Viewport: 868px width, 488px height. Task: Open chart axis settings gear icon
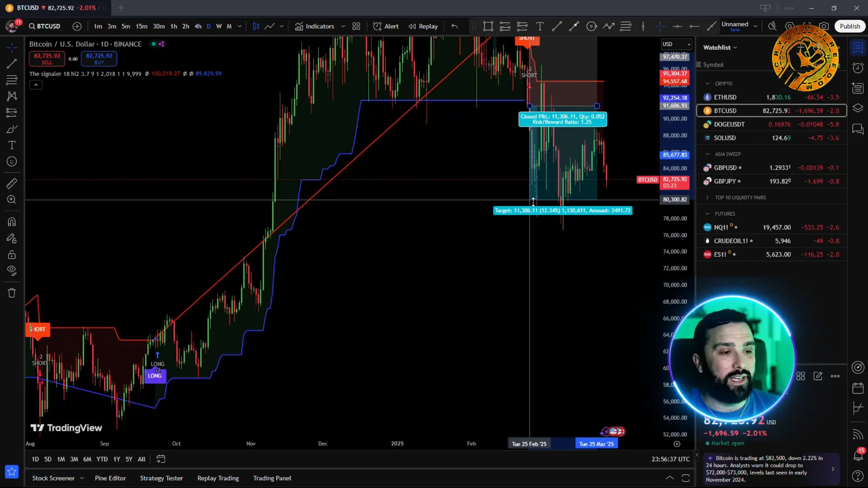click(x=677, y=444)
